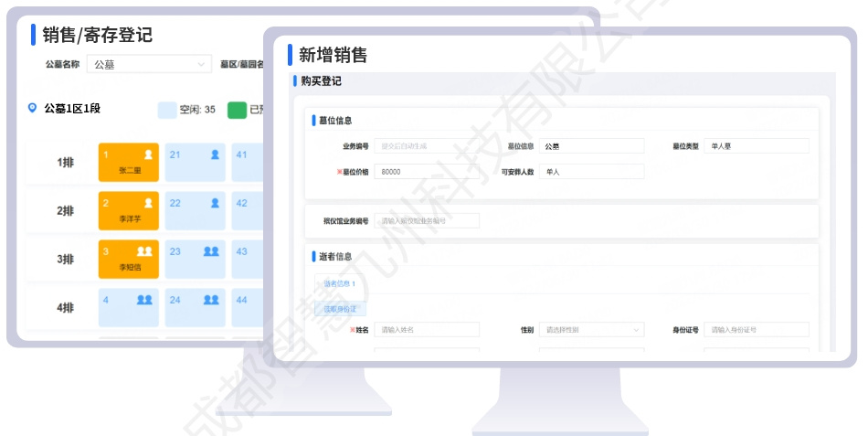Click the green legend swatch
Screen dimensions: 868x436
[x=237, y=110]
